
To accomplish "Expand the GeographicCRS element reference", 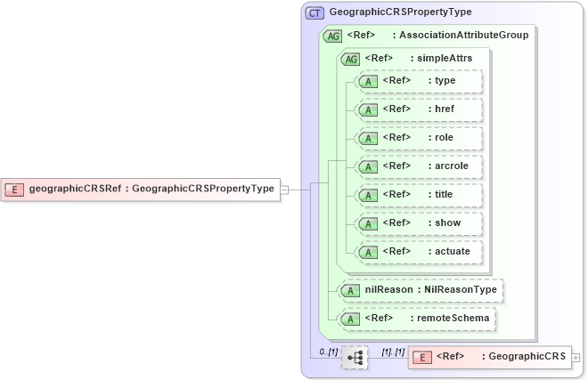I will pos(576,358).
